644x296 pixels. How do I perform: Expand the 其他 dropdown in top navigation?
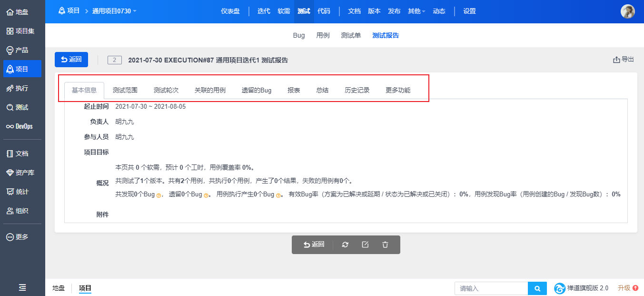coord(416,11)
